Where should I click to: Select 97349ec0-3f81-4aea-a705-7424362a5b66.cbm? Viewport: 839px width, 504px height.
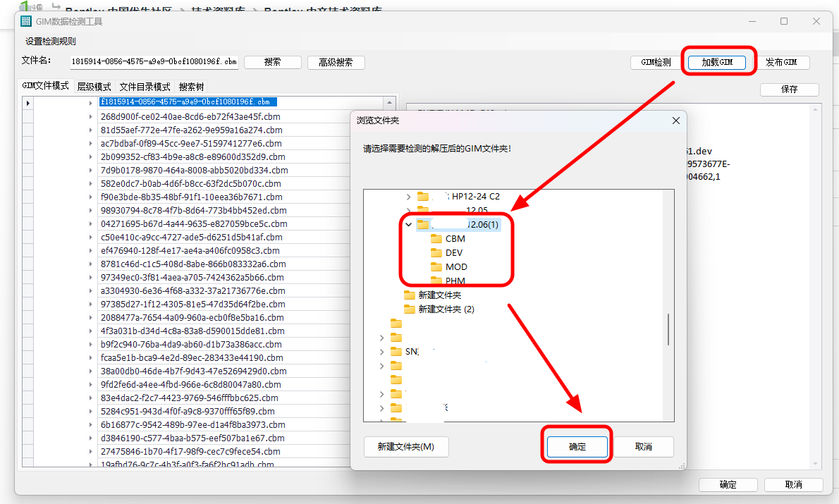(x=192, y=277)
